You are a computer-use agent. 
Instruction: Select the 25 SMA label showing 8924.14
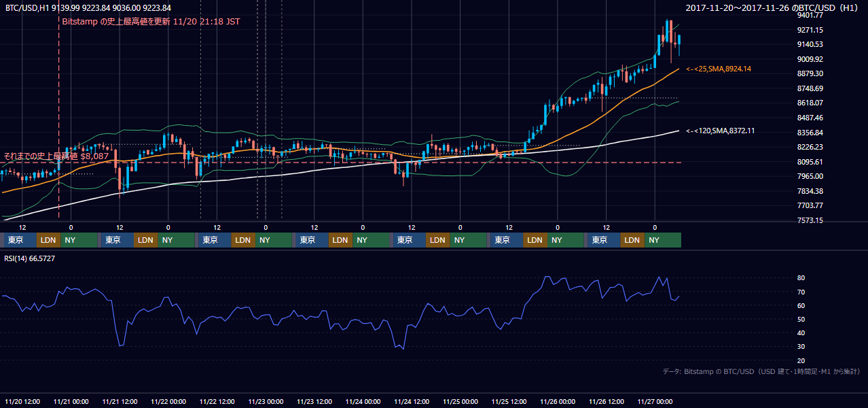click(719, 69)
